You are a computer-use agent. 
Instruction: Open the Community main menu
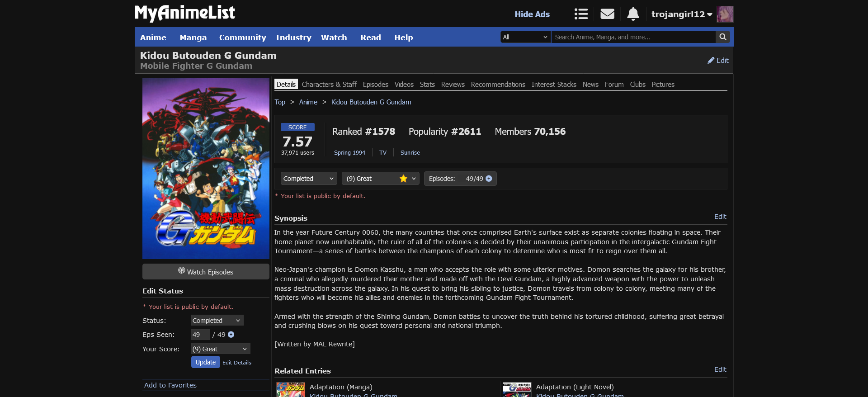(242, 38)
